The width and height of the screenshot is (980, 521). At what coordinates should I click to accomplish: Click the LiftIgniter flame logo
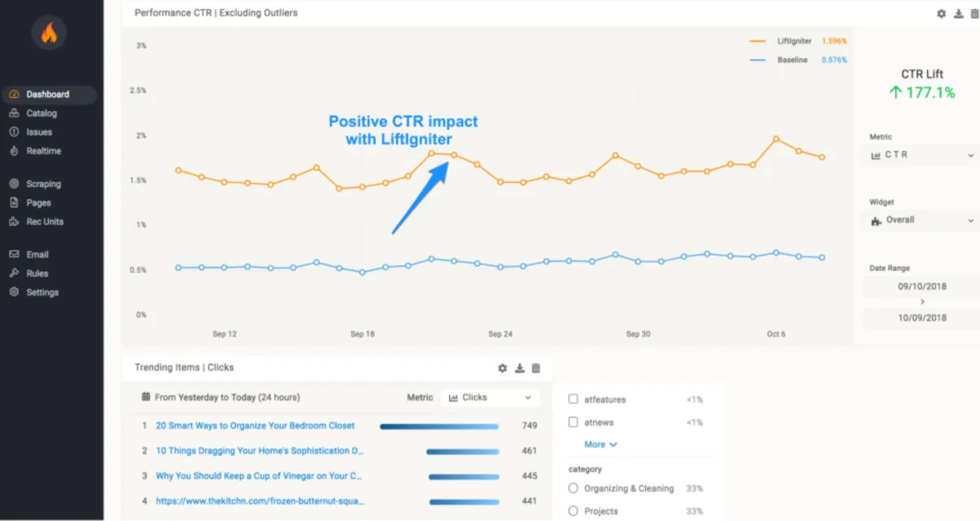(49, 33)
